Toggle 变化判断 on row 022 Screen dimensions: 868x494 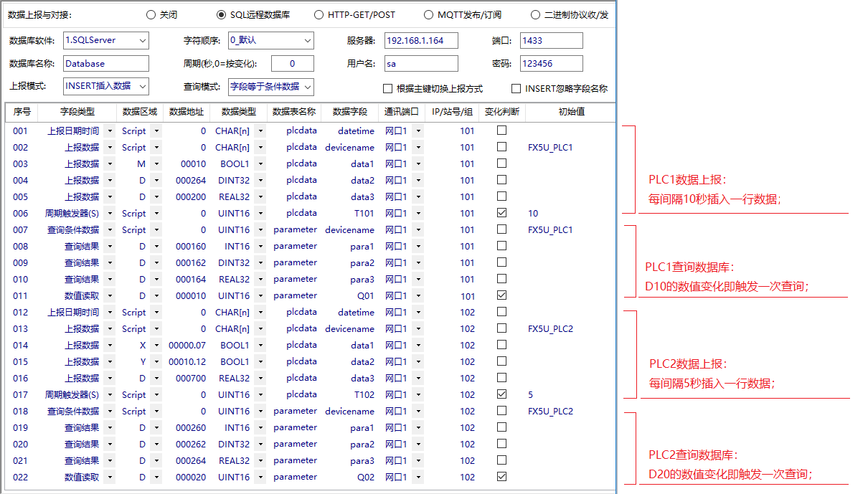[x=501, y=477]
